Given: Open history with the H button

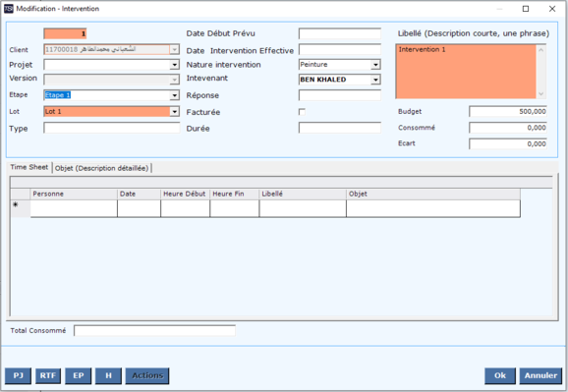Looking at the screenshot, I should pos(108,375).
